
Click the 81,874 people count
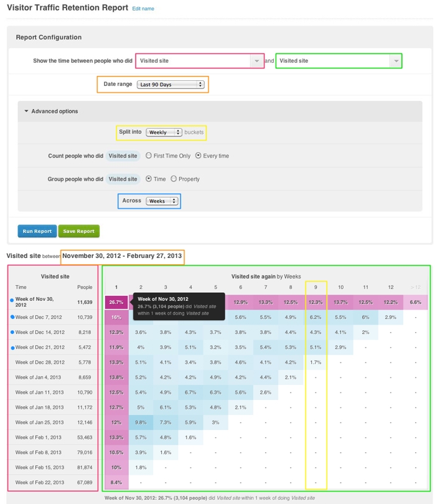click(85, 467)
